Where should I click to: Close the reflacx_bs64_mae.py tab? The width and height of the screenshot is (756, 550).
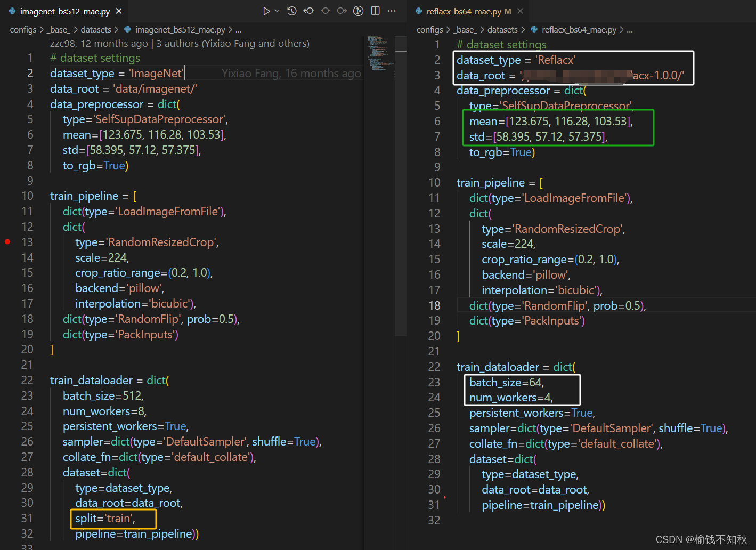tap(520, 11)
